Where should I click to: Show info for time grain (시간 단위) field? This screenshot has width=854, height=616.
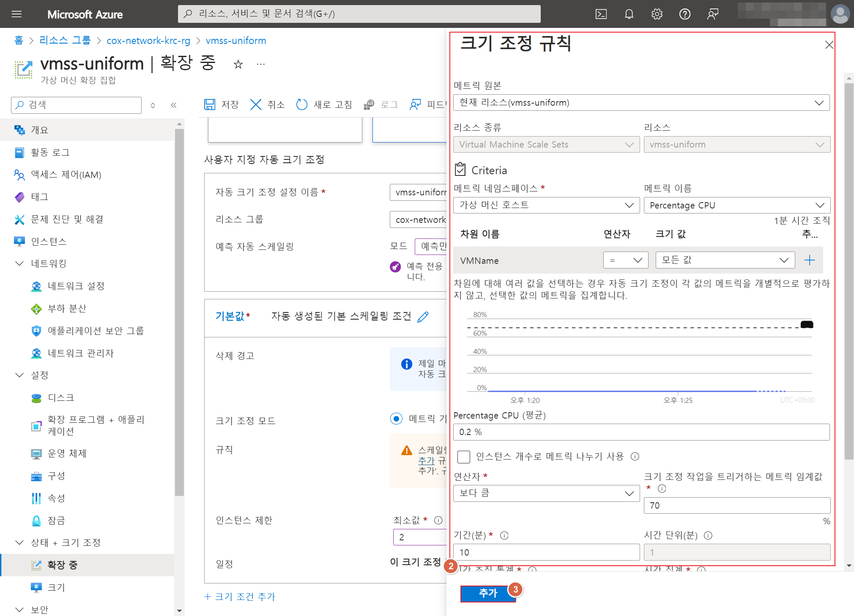[x=708, y=535]
